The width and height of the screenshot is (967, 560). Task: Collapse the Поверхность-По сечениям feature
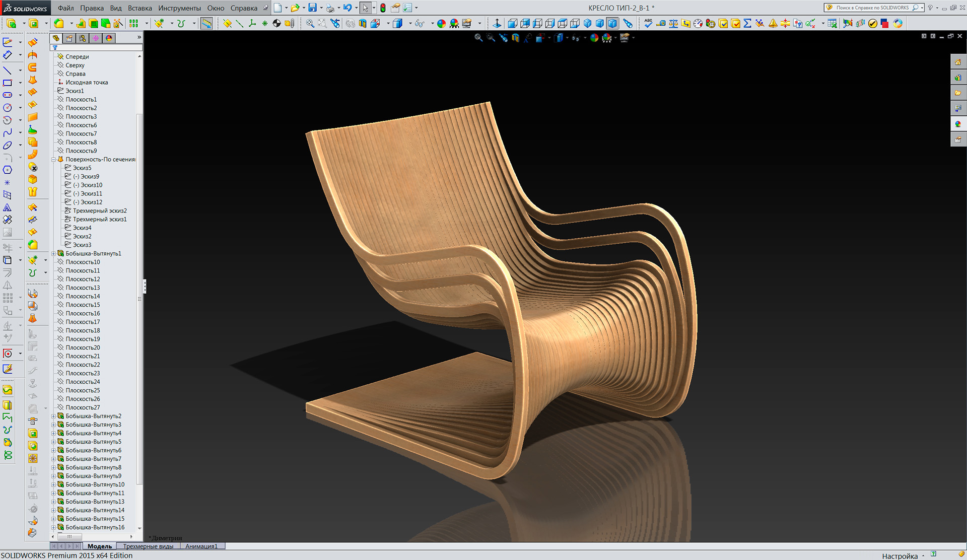[x=53, y=160]
